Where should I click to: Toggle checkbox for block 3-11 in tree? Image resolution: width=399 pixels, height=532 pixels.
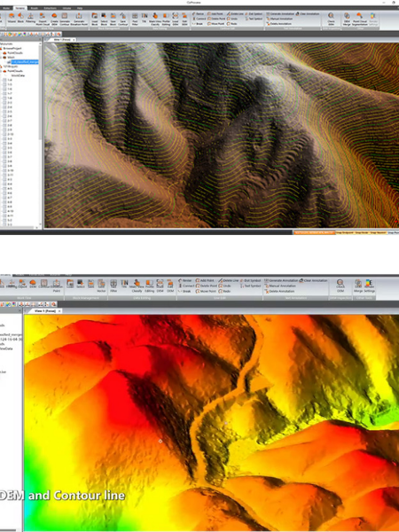(4, 175)
